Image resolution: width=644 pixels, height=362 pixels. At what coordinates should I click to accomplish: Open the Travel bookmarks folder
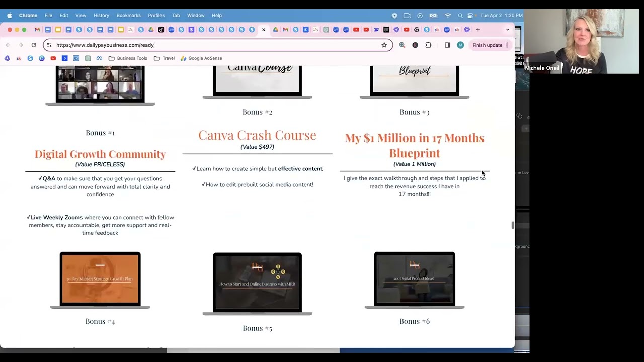pos(164,58)
